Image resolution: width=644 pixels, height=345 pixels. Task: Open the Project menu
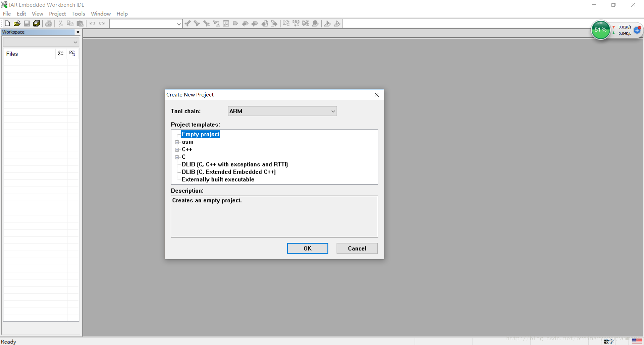click(x=57, y=14)
